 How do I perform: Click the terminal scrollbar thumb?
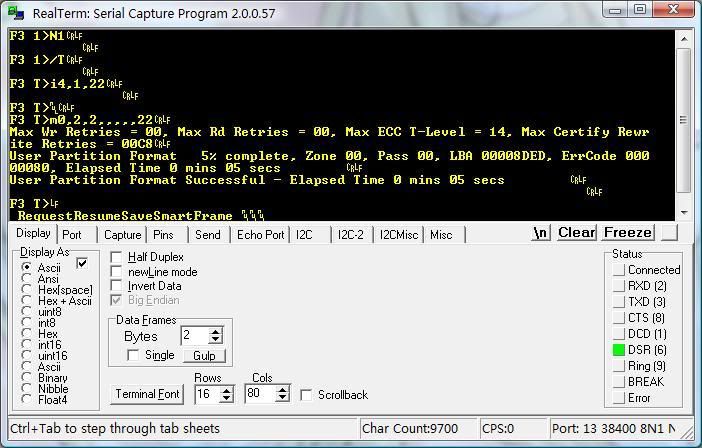684,120
